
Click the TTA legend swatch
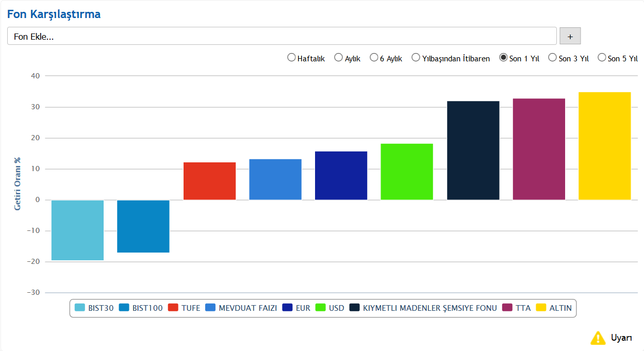(507, 308)
